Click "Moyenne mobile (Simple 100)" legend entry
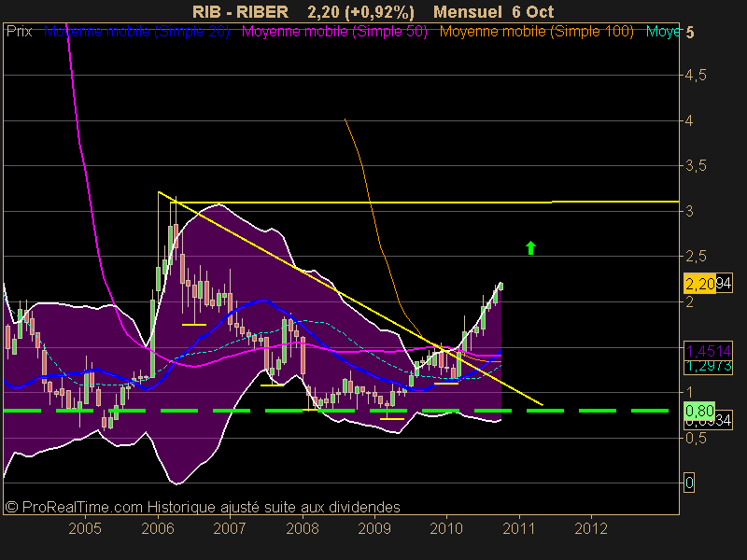Viewport: 747px width, 560px height. pos(536,32)
